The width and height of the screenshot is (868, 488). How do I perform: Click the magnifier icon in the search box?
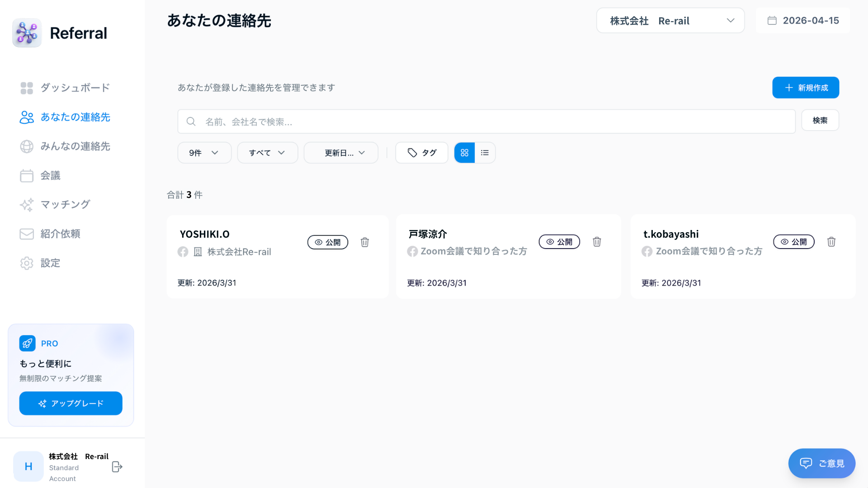tap(191, 122)
